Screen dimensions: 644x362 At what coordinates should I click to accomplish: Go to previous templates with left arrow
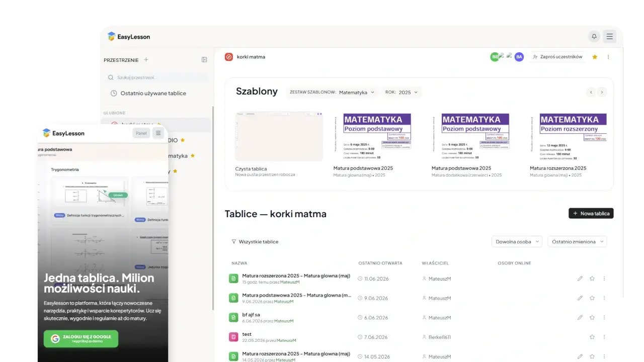(x=591, y=92)
